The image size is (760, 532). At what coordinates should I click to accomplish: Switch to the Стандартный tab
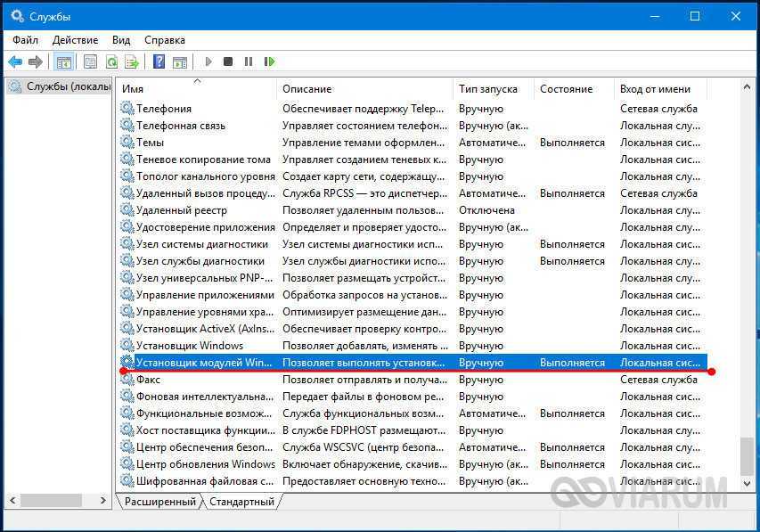click(x=241, y=502)
